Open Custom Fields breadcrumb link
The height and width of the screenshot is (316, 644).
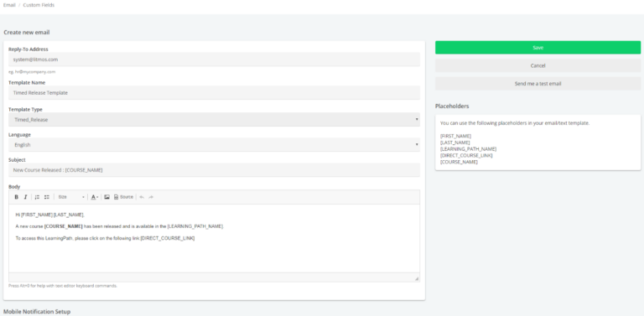[39, 5]
